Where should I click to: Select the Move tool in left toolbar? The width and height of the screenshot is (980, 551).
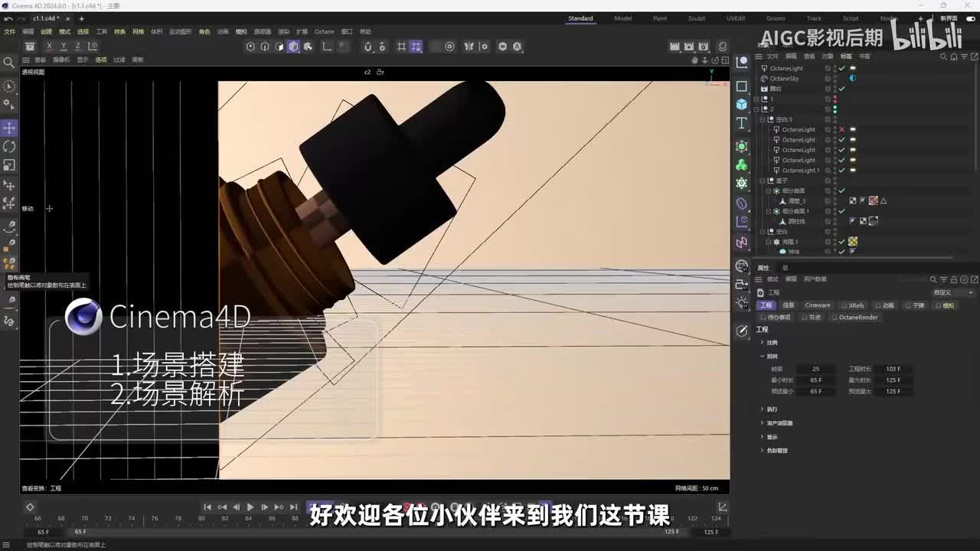(9, 128)
